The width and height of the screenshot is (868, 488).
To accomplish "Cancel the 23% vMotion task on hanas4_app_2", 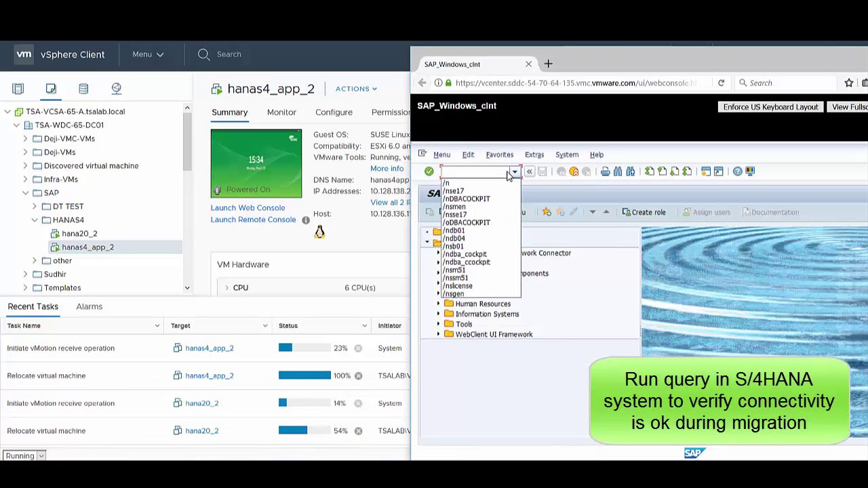I will pos(358,348).
